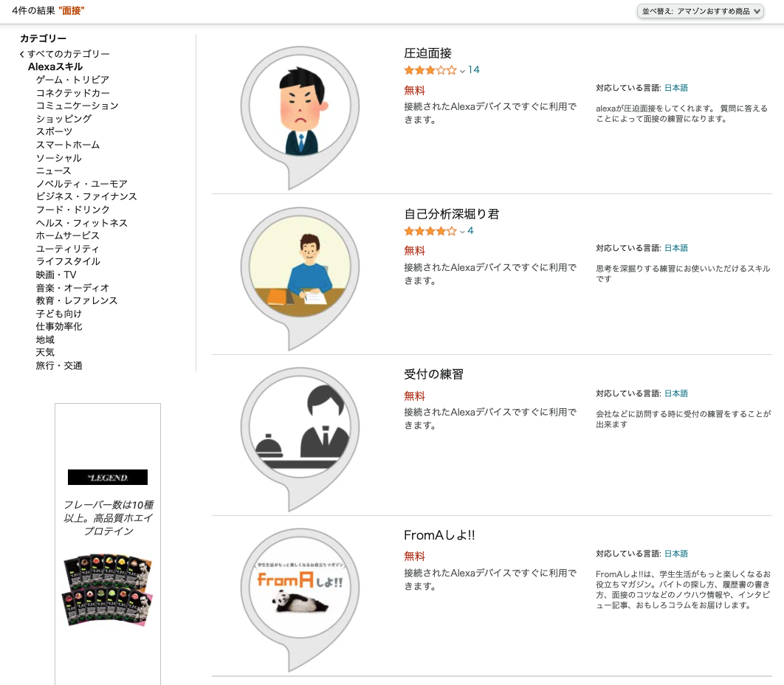The height and width of the screenshot is (685, 784).
Task: Click 日本語 language link for 受付の練習
Action: pyautogui.click(x=676, y=393)
